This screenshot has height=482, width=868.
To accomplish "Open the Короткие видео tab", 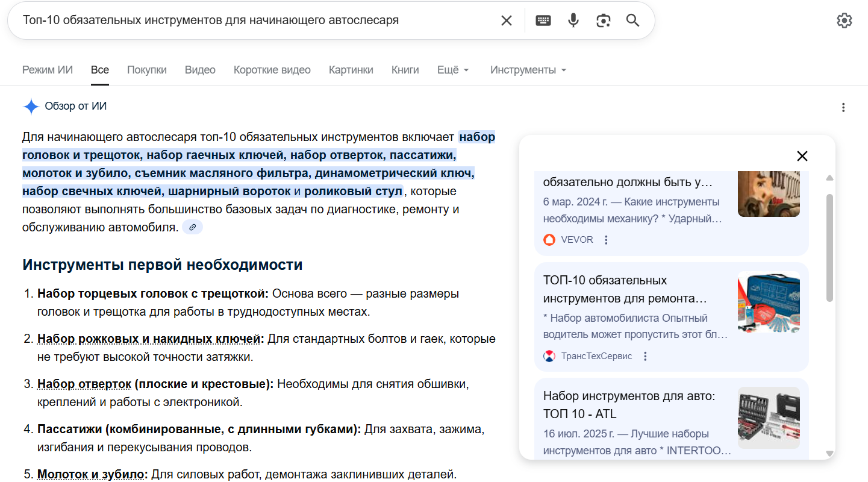I will point(272,70).
